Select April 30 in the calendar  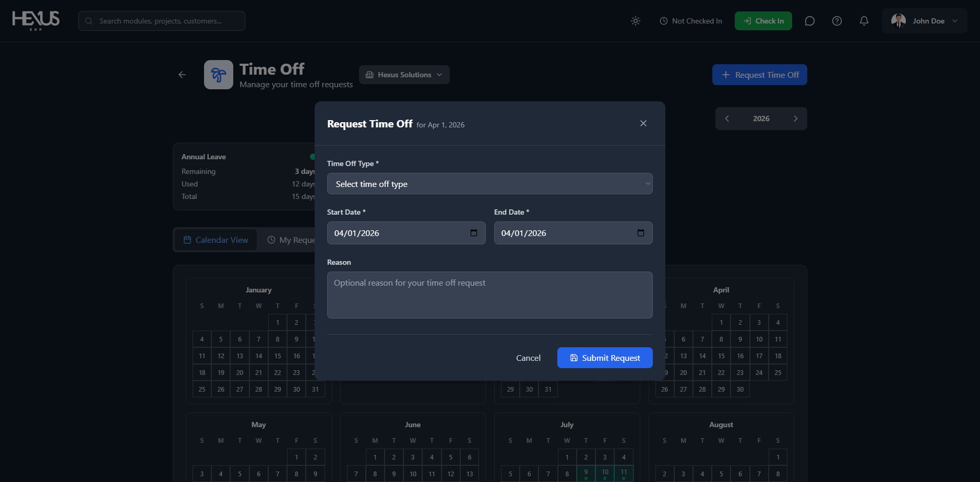tap(740, 390)
